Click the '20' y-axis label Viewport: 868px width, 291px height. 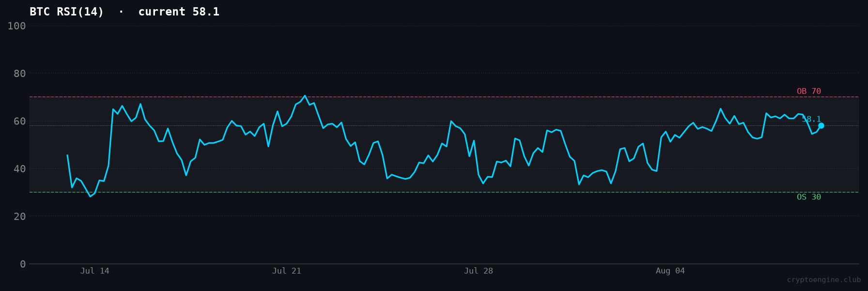coord(20,216)
